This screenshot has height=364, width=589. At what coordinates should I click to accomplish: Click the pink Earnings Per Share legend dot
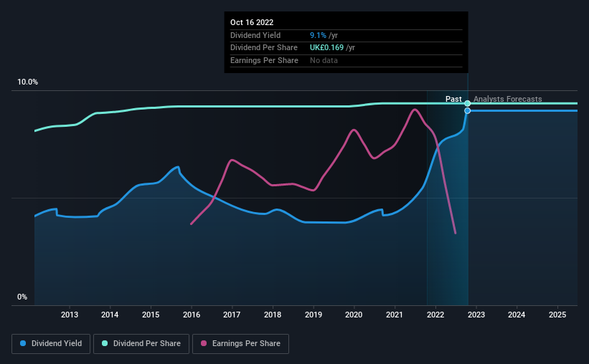[x=204, y=343]
